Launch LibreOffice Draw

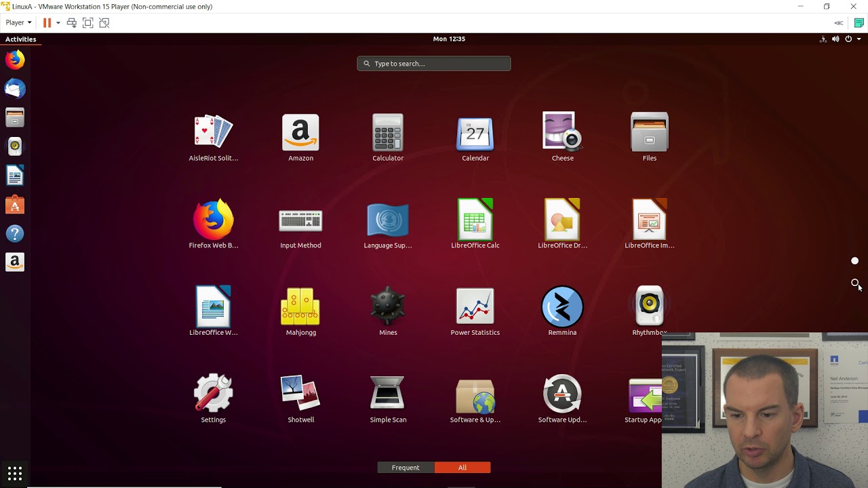[562, 225]
